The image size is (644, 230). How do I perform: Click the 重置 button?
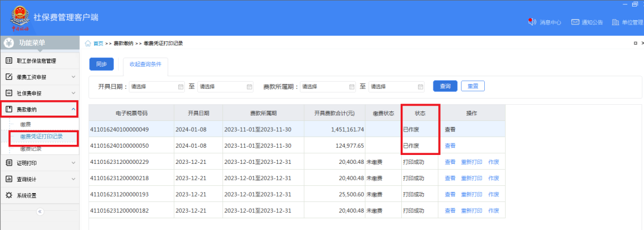click(473, 86)
